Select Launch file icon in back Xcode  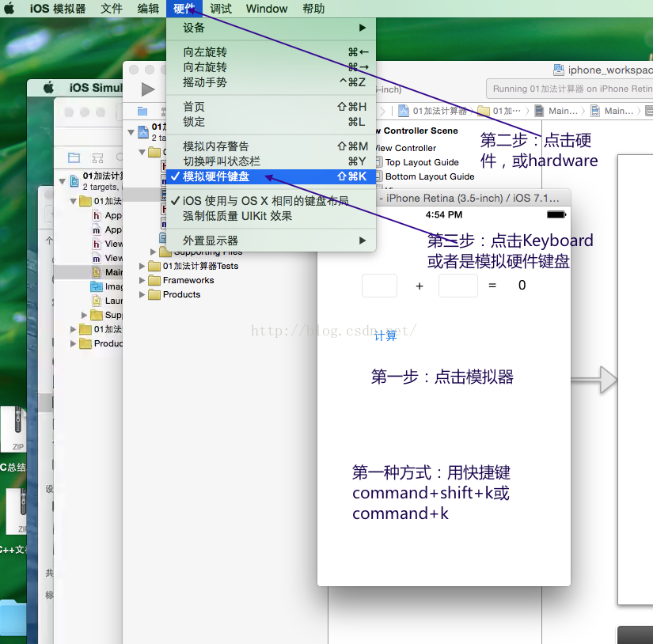(97, 301)
